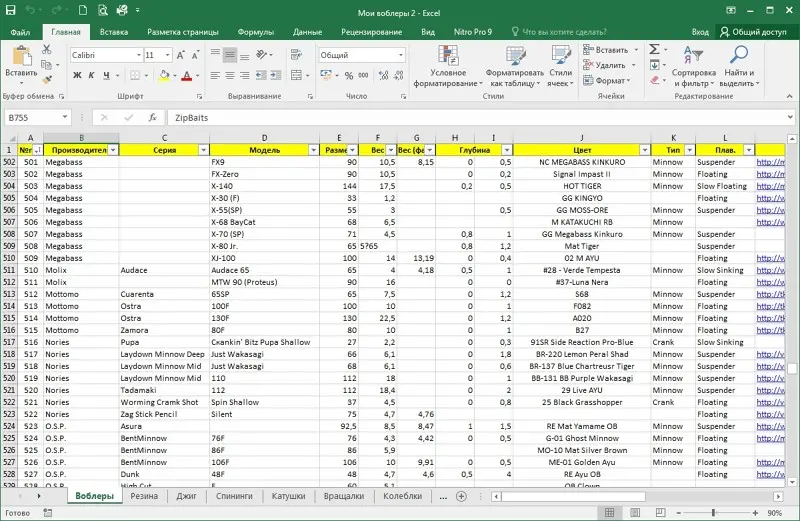Open Форматировать как таблицу gallery
This screenshot has height=521, width=800.
514,67
